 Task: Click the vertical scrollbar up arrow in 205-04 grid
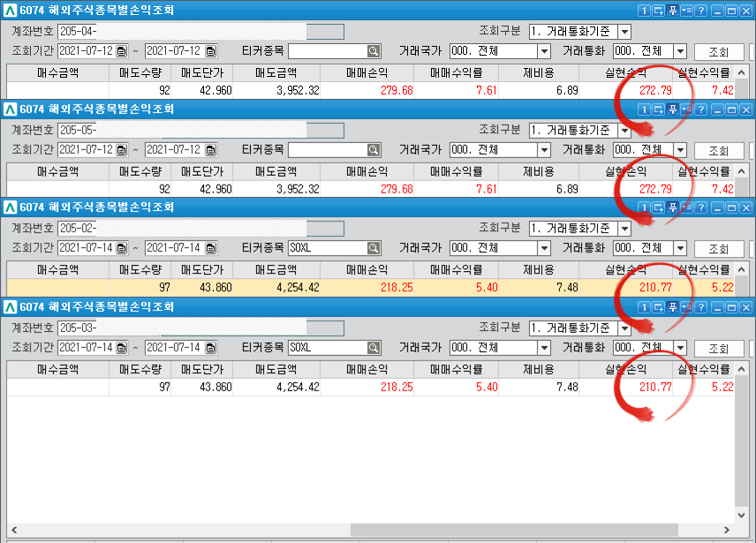tap(742, 73)
